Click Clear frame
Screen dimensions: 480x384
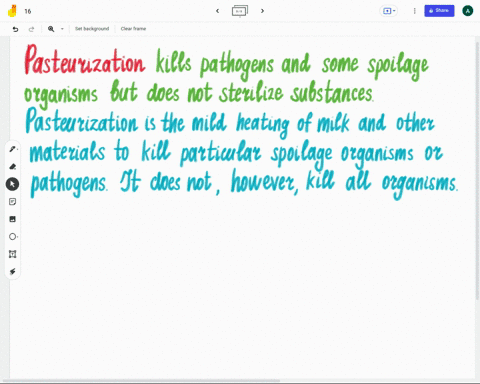(x=133, y=29)
